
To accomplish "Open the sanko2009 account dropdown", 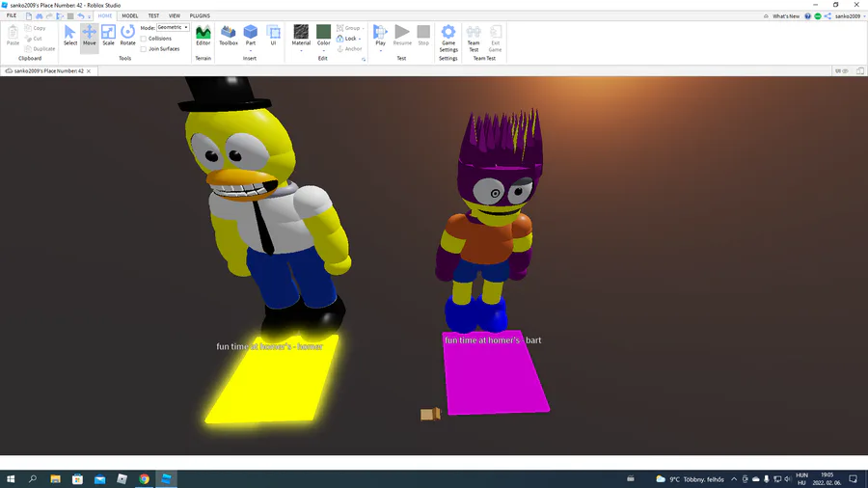I will [851, 16].
